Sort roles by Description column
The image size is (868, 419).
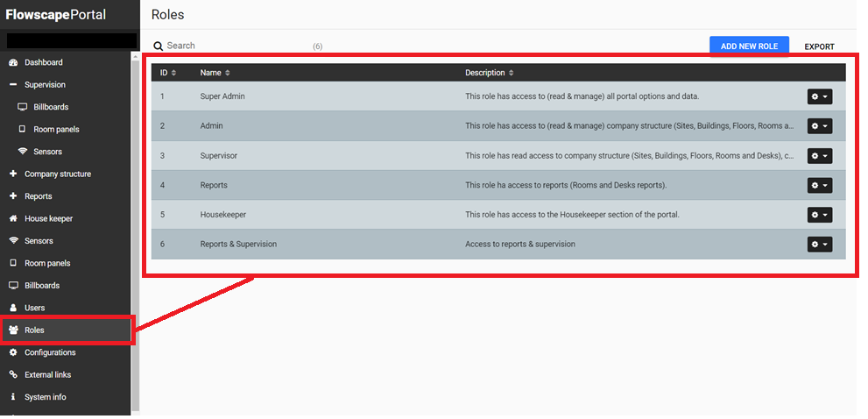(490, 73)
